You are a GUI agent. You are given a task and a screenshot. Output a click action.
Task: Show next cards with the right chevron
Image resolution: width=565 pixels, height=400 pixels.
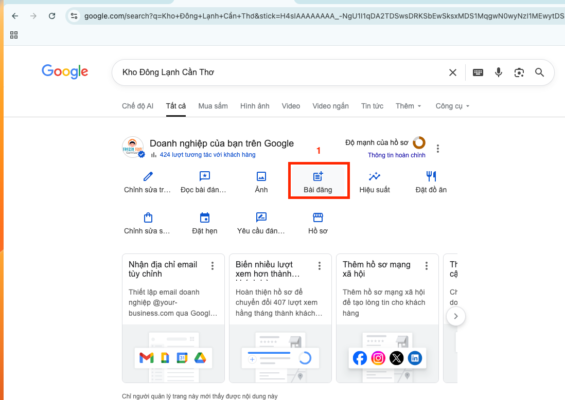(x=456, y=316)
